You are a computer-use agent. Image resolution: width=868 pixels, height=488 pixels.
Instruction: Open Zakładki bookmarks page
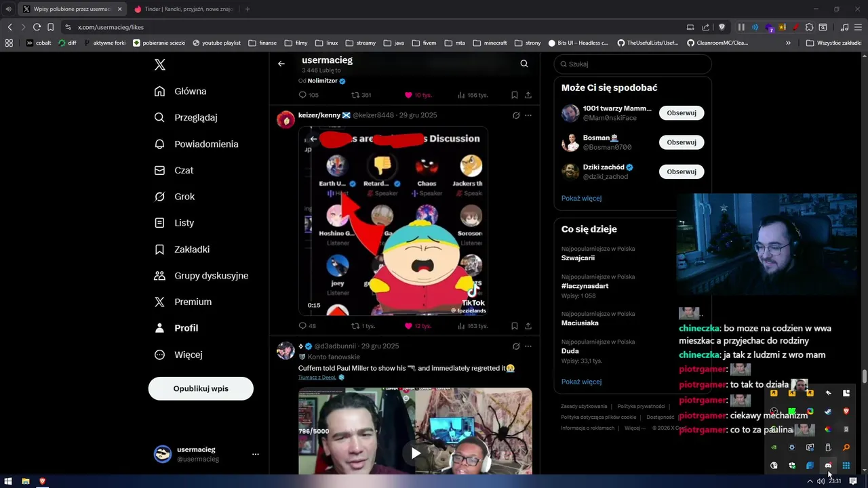pyautogui.click(x=182, y=249)
